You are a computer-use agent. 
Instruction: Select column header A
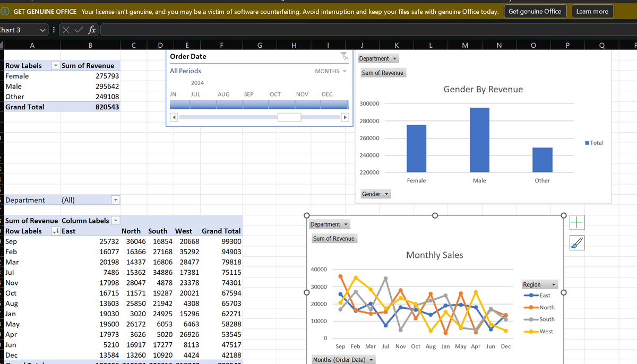click(x=32, y=46)
